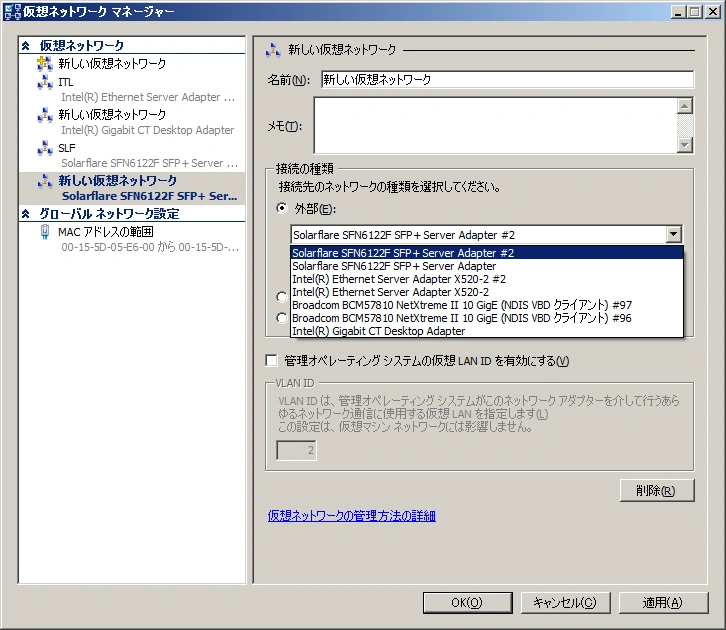Click the new virtual network add icon
The height and width of the screenshot is (630, 726).
tap(45, 63)
